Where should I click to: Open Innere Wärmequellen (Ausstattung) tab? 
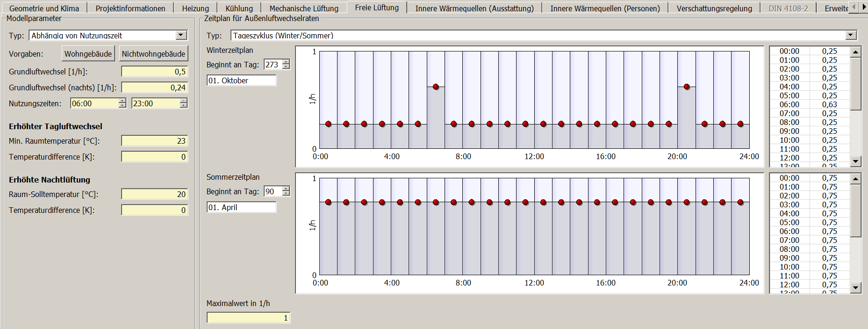474,8
